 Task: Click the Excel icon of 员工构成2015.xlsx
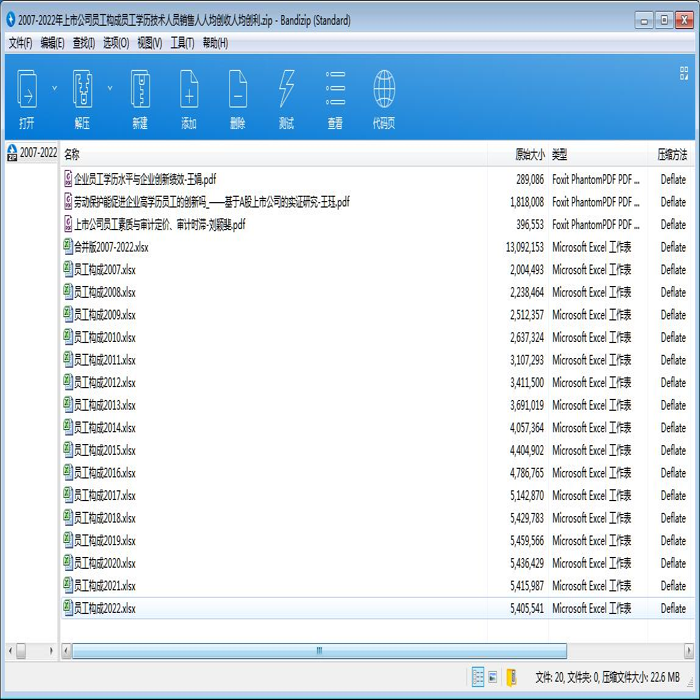(x=67, y=450)
